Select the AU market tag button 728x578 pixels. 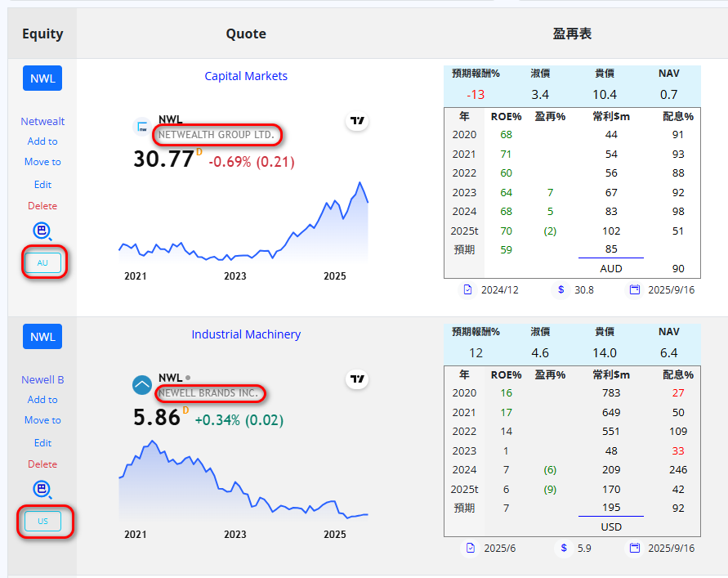pyautogui.click(x=42, y=262)
